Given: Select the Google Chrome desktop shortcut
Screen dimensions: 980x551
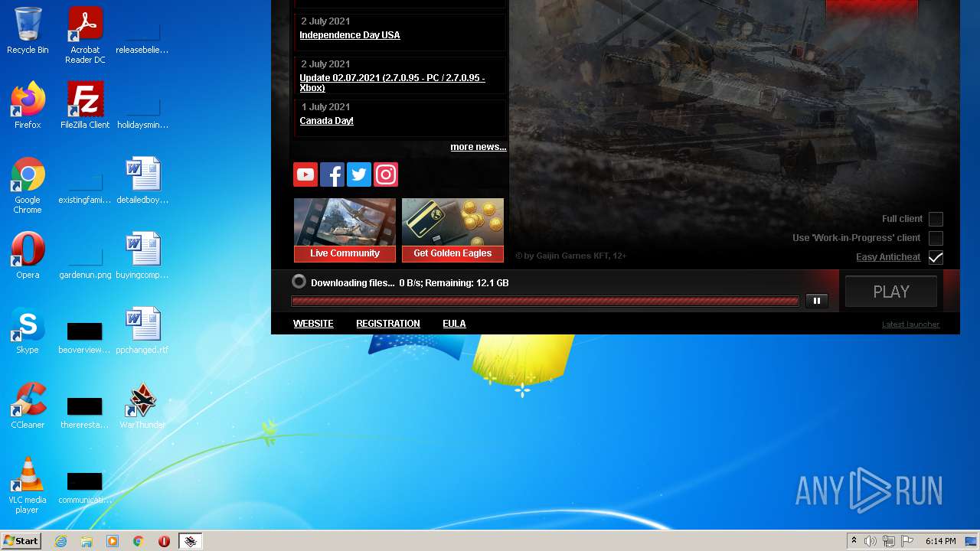Looking at the screenshot, I should [x=28, y=185].
